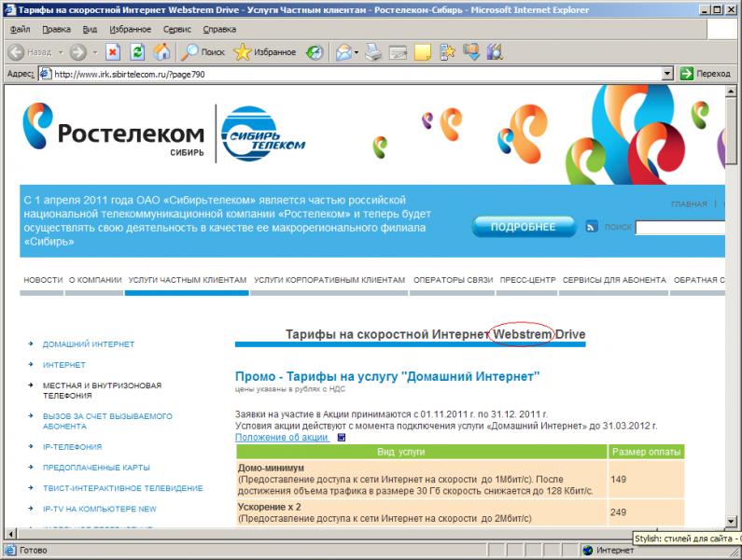Viewport: 742px width, 560px height.
Task: Open the Положение об акции link
Action: [x=282, y=438]
